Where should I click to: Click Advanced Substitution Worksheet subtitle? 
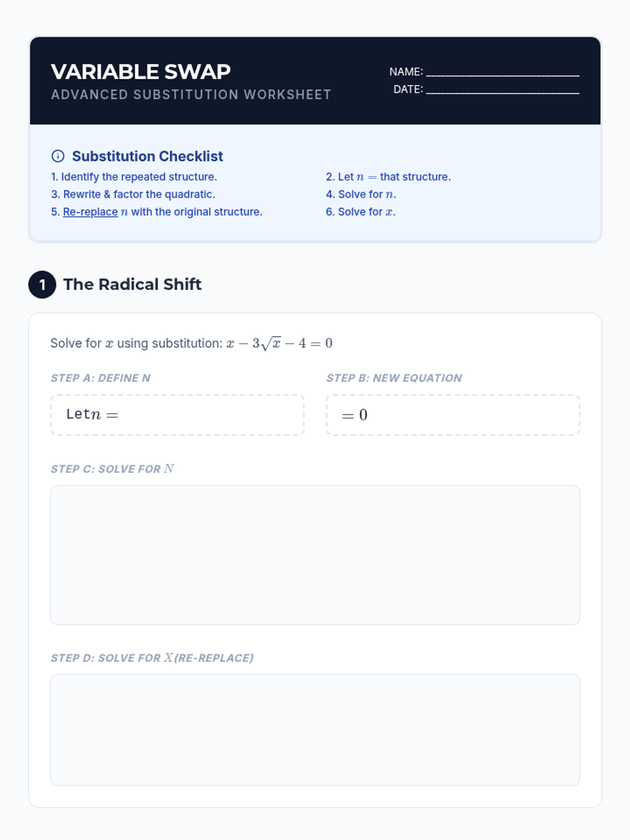[x=191, y=94]
